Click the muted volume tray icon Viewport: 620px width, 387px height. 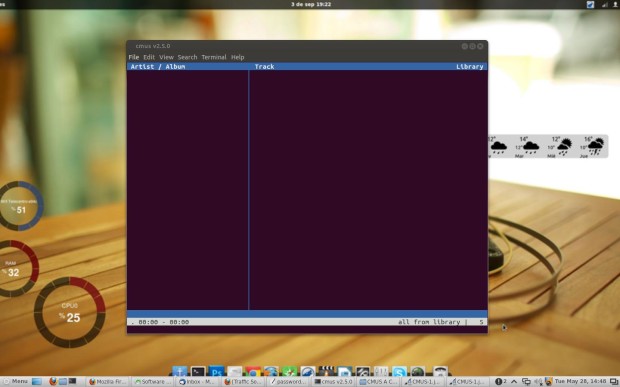[x=538, y=382]
